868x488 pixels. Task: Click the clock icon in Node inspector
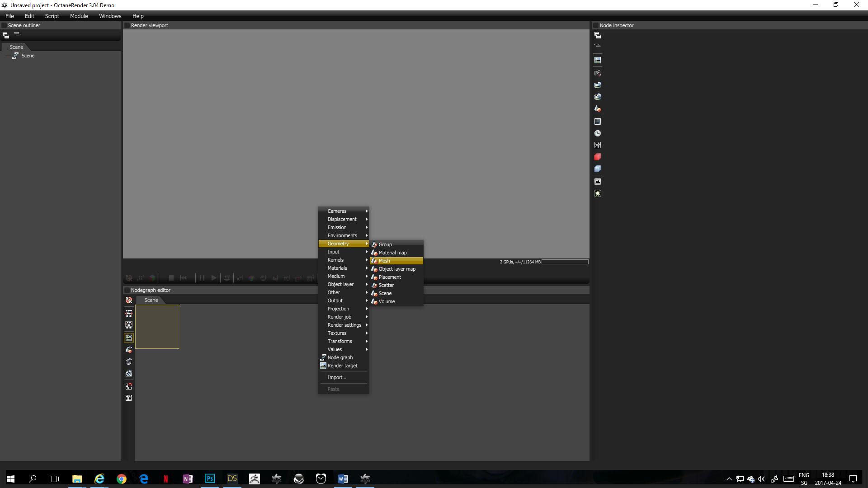tap(597, 133)
